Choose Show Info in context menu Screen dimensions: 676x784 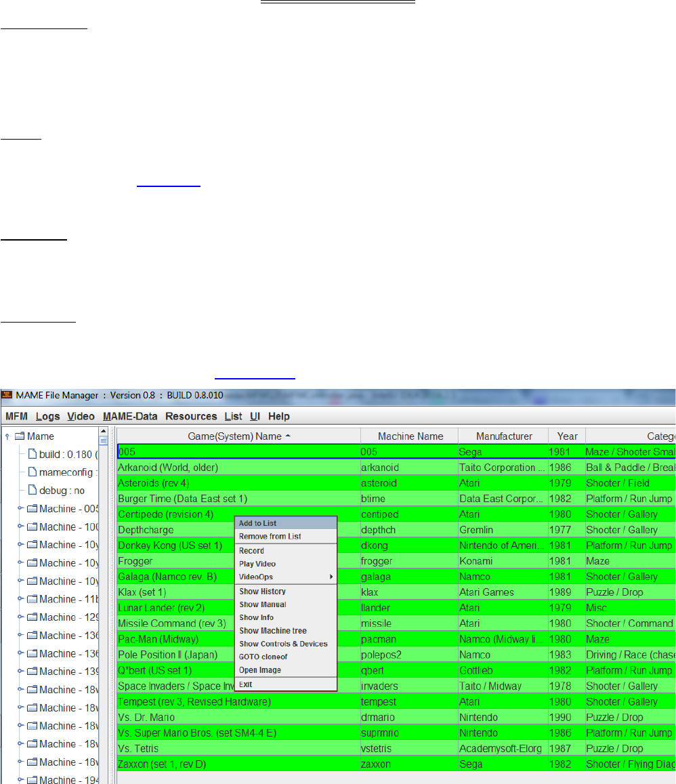tap(286, 617)
